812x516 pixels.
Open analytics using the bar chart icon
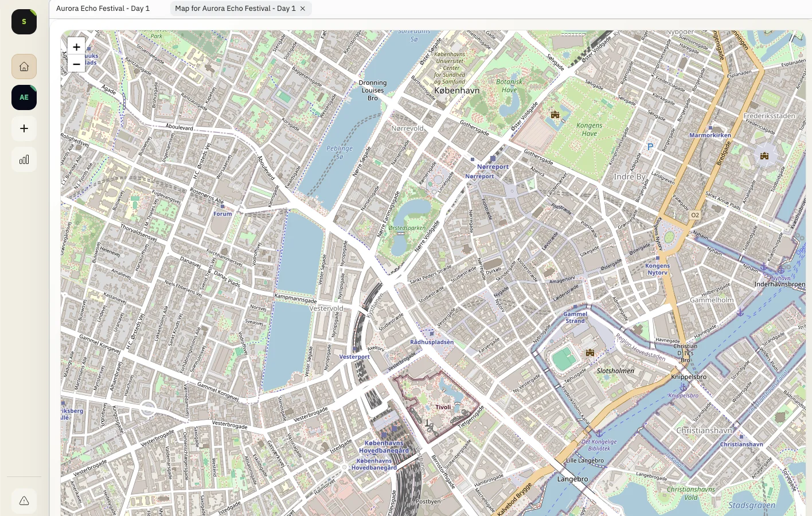click(24, 159)
